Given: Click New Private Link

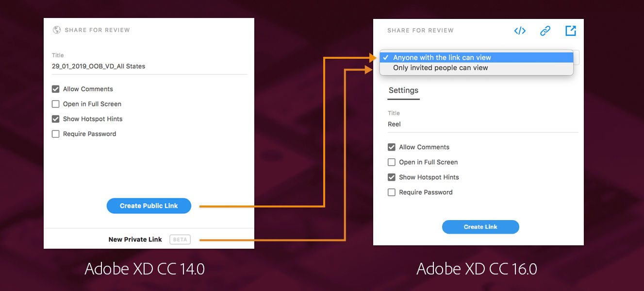Looking at the screenshot, I should coord(135,240).
